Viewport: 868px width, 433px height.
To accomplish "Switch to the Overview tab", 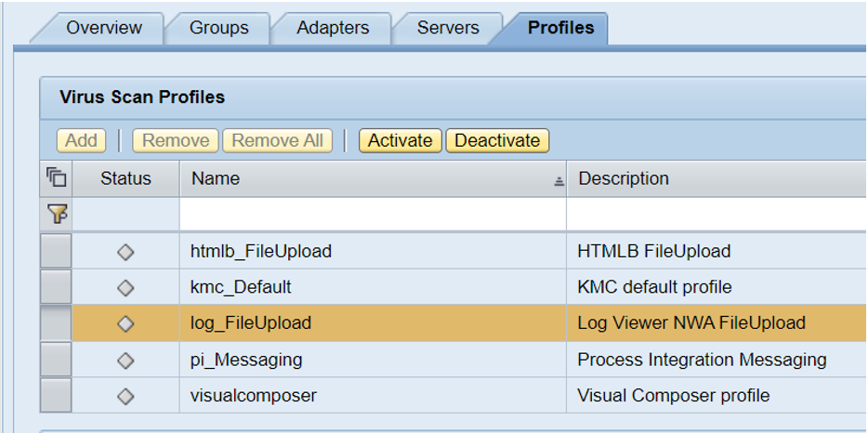I will pos(104,28).
